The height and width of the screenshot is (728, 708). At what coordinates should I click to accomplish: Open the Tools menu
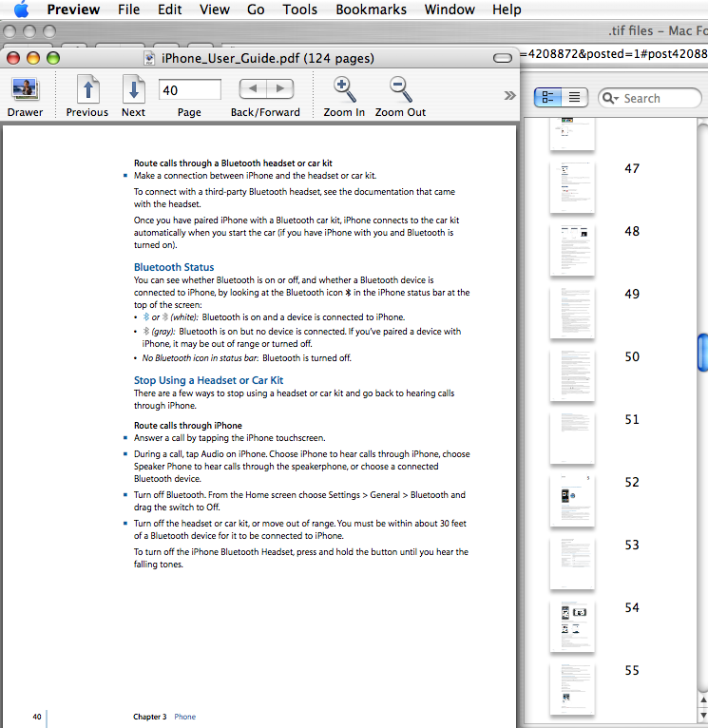(300, 10)
